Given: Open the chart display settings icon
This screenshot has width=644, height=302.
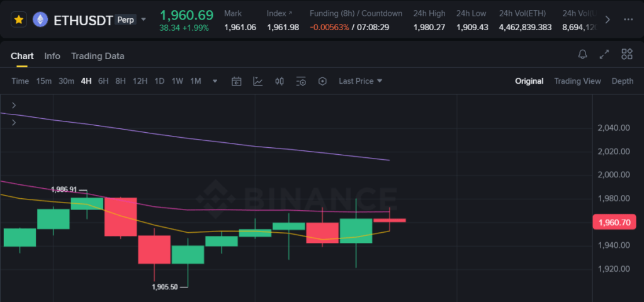Looking at the screenshot, I should [x=301, y=81].
